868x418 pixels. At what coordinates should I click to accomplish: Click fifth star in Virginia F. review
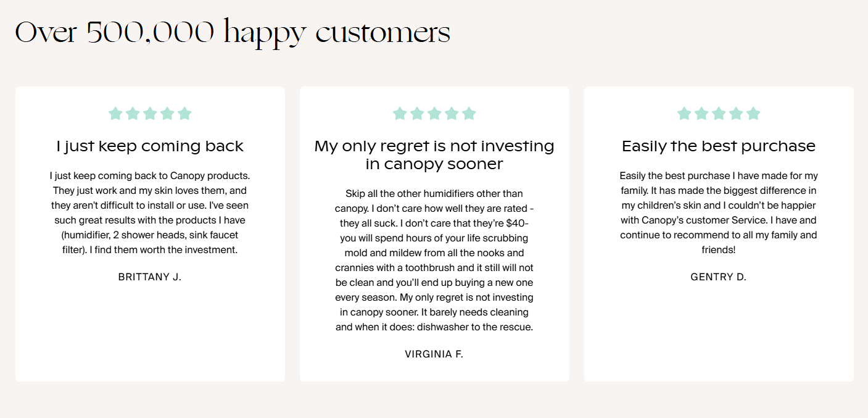pos(469,114)
